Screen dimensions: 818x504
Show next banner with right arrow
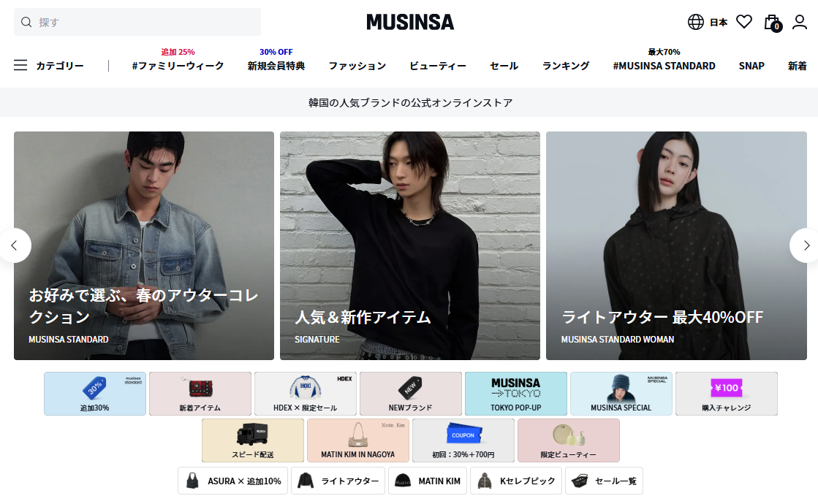pyautogui.click(x=806, y=245)
